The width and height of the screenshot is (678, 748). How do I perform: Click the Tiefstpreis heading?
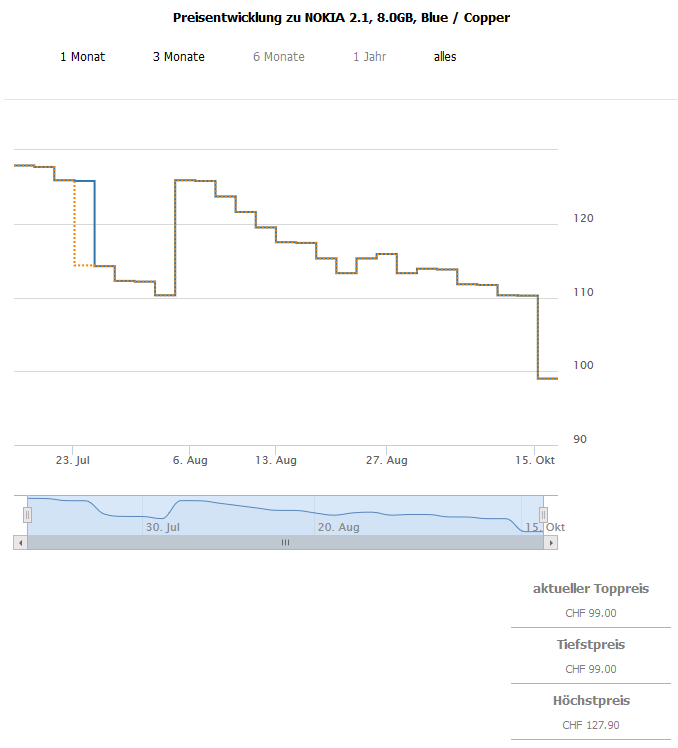coord(591,645)
